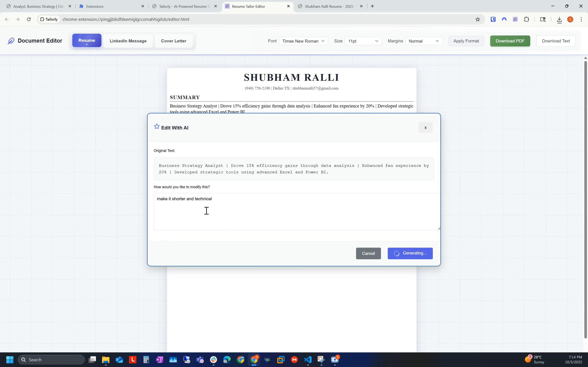This screenshot has width=588, height=367.
Task: Open Slack from the taskbar
Action: [213, 359]
